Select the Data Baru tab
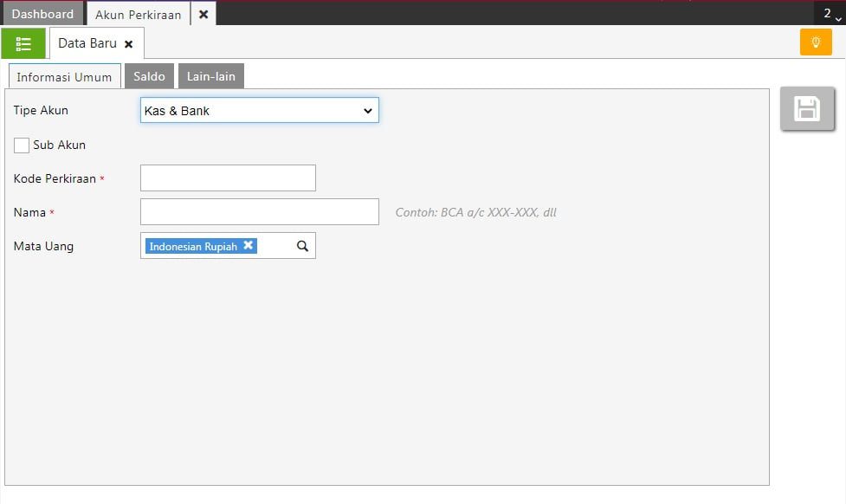Screen dimensions: 846x504 point(87,43)
